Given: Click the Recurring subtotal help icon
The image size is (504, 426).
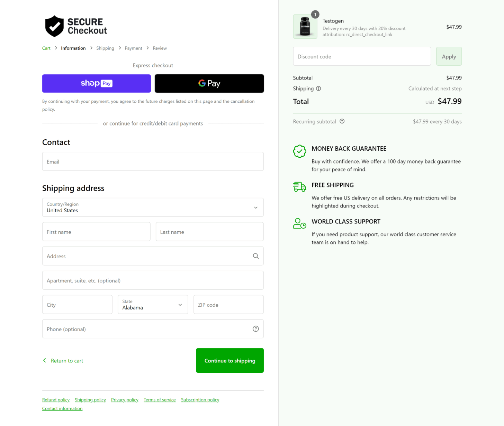Looking at the screenshot, I should [x=342, y=121].
